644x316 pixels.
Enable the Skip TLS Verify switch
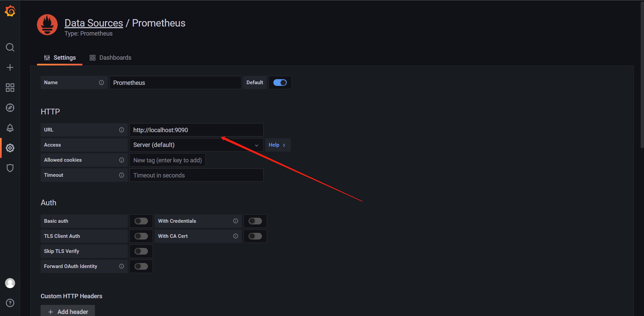click(x=141, y=251)
